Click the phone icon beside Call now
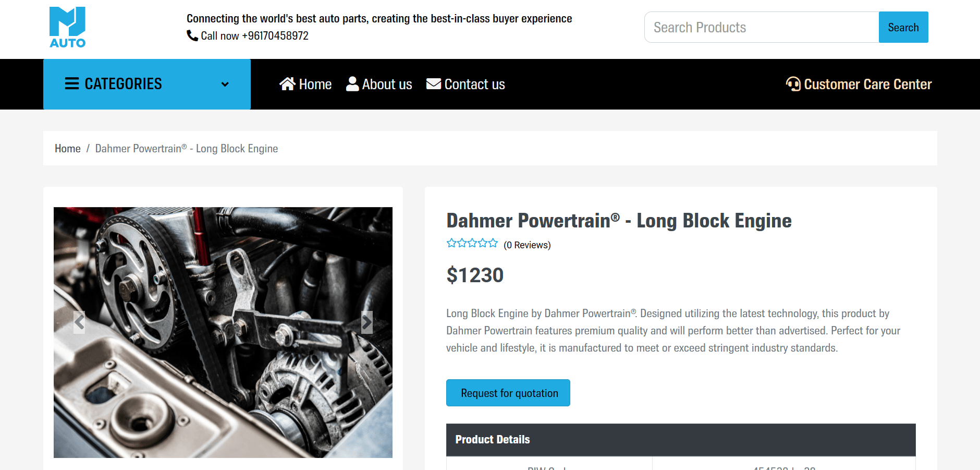 coord(192,35)
